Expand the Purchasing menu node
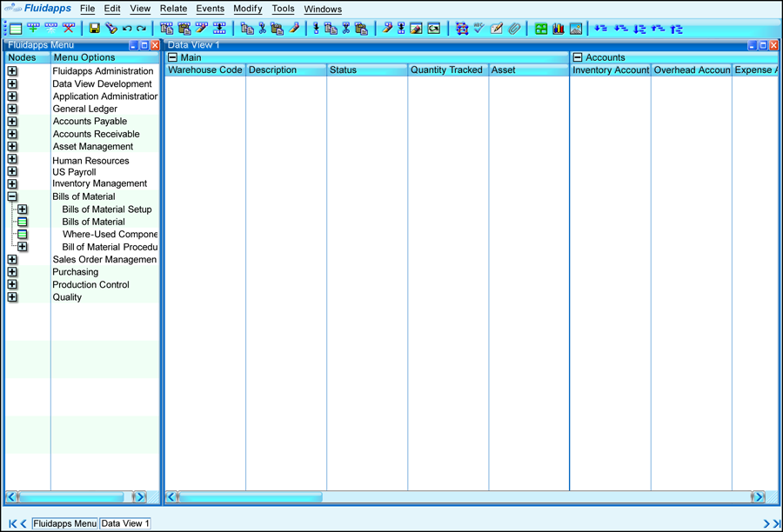This screenshot has height=532, width=783. (12, 272)
